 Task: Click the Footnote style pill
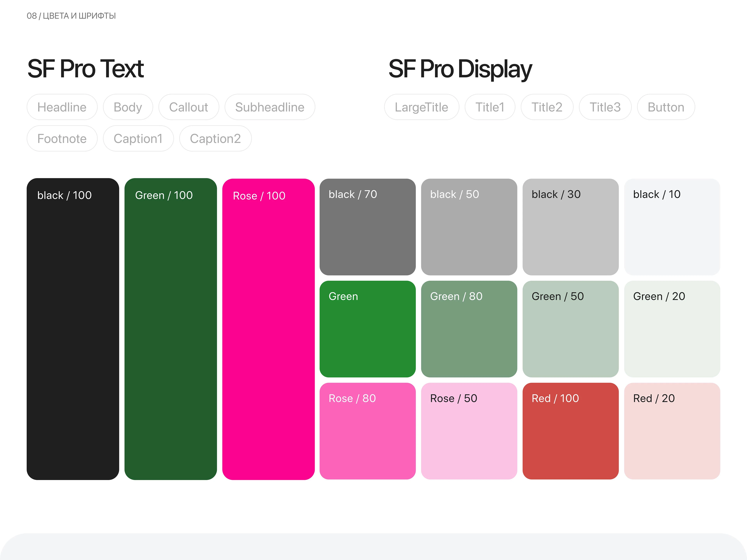(x=62, y=138)
